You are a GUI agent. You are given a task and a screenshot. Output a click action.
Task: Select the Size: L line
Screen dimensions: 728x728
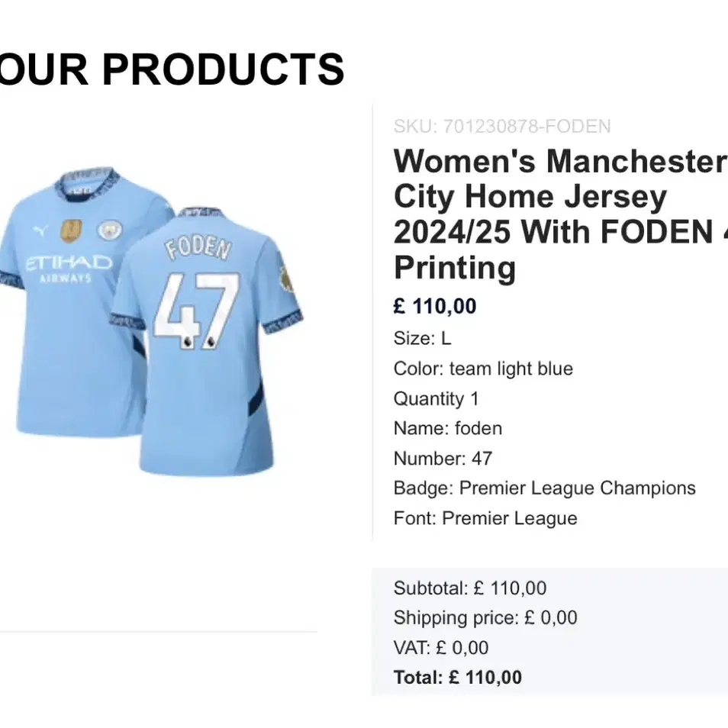tap(422, 338)
